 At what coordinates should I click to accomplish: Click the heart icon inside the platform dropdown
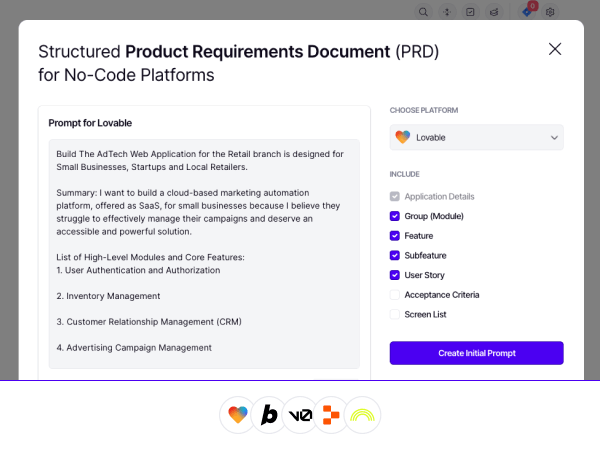click(x=403, y=137)
